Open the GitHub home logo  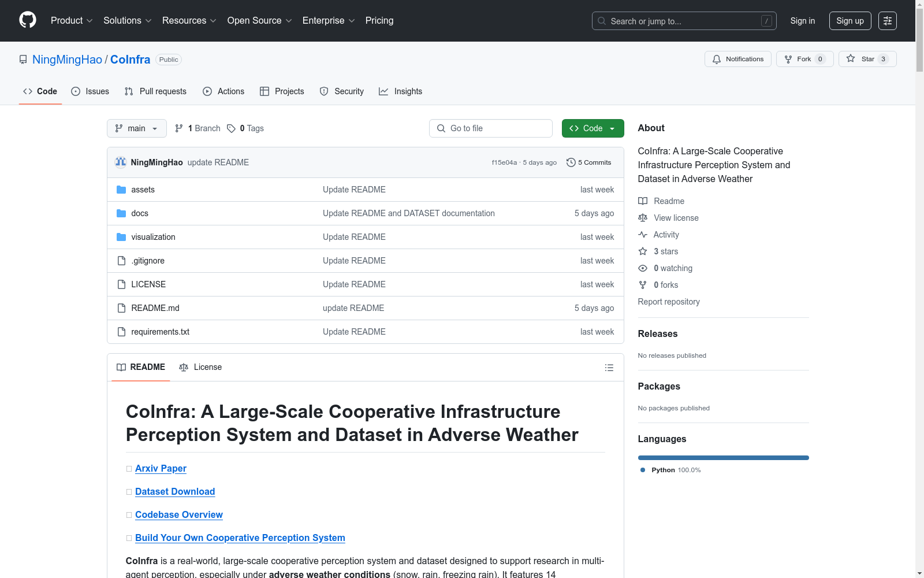click(28, 20)
